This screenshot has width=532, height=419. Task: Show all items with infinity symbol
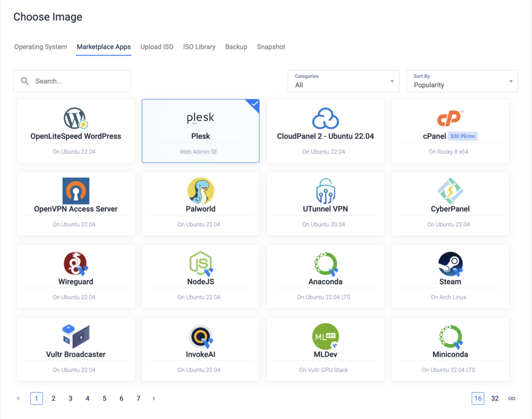point(512,398)
